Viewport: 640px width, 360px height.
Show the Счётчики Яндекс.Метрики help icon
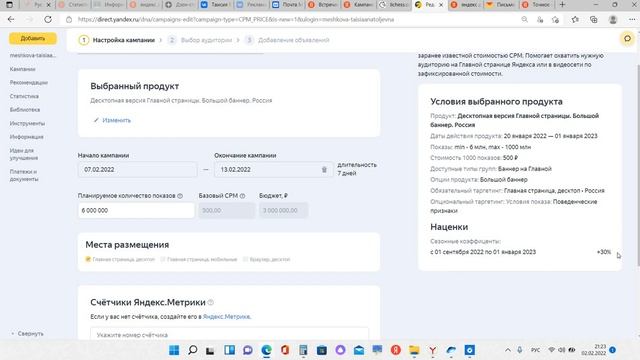(211, 302)
